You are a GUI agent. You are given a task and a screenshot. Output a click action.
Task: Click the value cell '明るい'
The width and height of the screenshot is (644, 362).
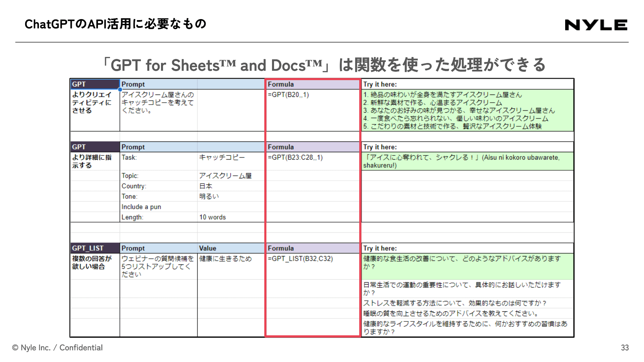231,196
